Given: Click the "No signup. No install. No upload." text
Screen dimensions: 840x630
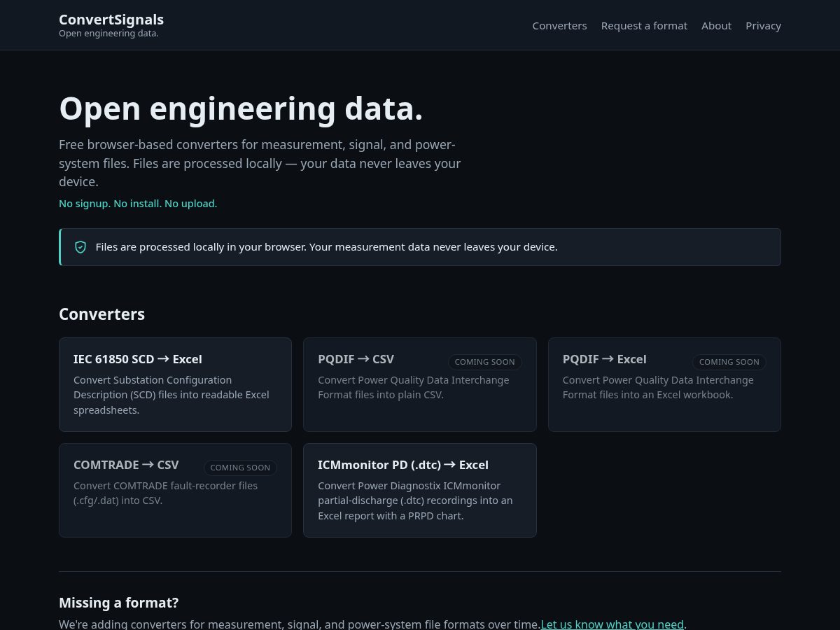Looking at the screenshot, I should click(138, 204).
